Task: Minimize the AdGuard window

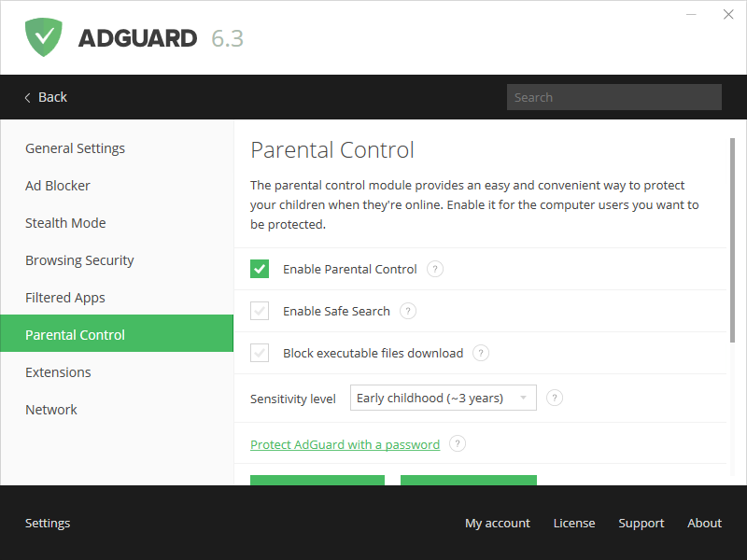Action: [x=692, y=15]
